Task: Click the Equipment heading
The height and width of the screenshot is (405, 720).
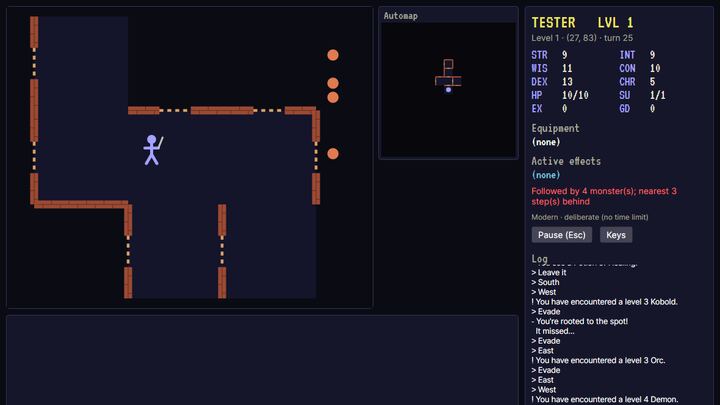Action: [x=555, y=129]
